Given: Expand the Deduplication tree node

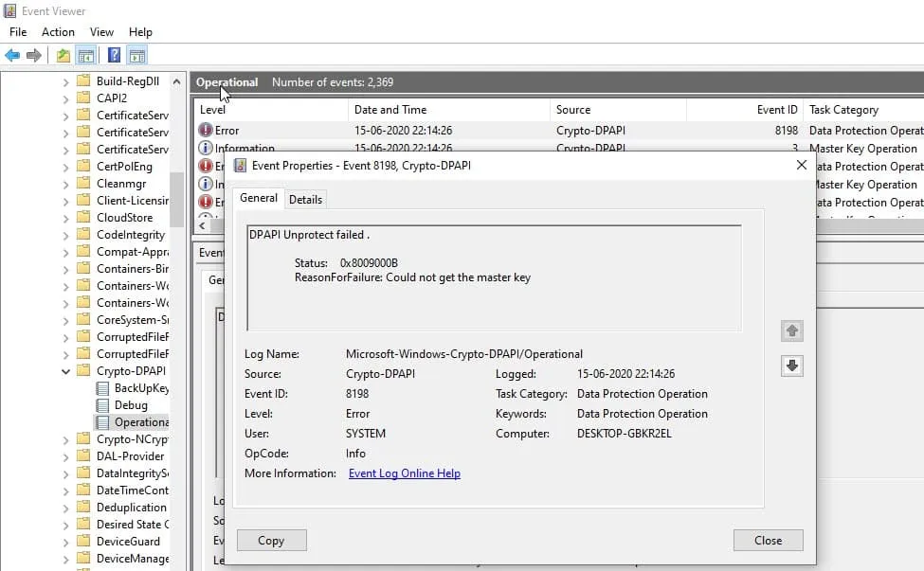Looking at the screenshot, I should 66,509.
